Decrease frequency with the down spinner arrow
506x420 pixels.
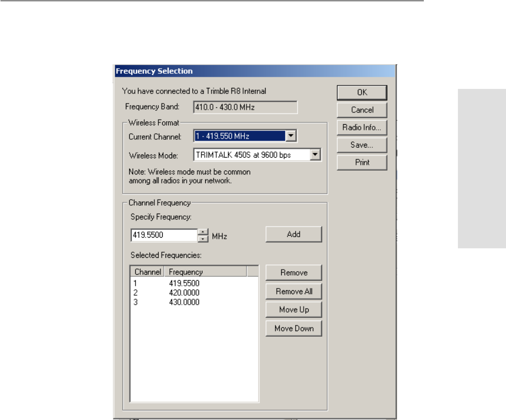(202, 239)
